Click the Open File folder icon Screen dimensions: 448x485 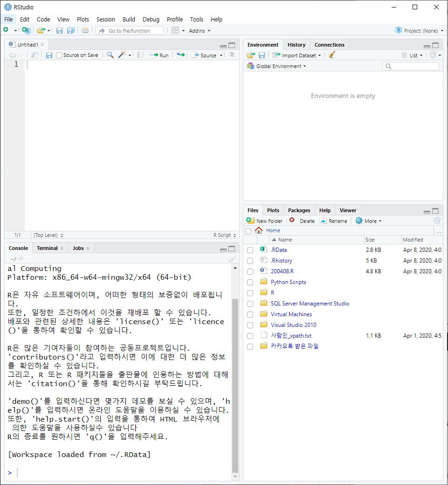[x=41, y=30]
